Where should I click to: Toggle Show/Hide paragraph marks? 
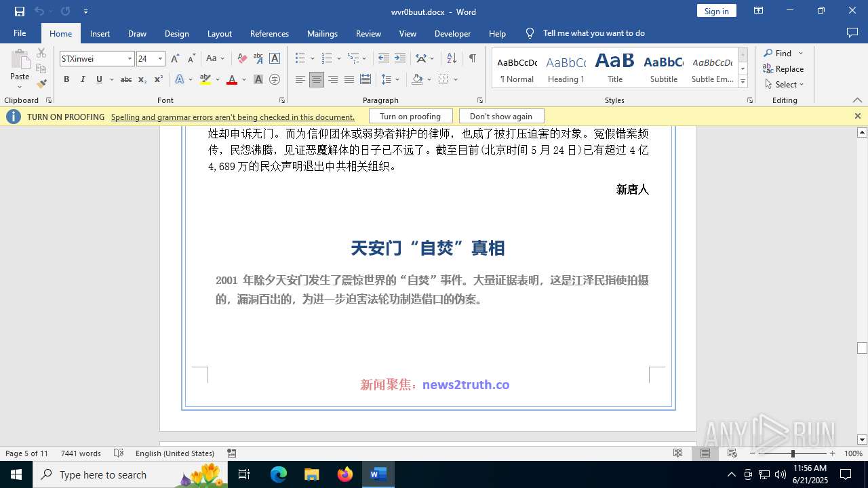(472, 59)
